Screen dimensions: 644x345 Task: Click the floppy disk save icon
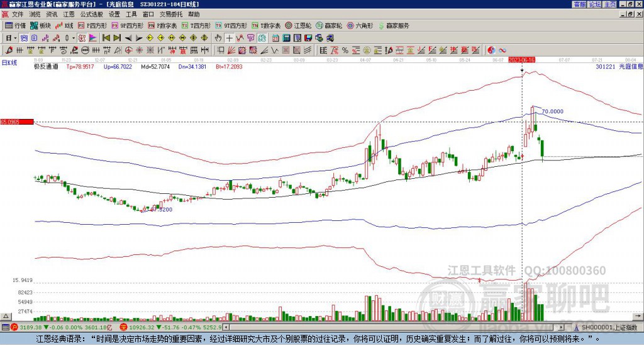click(308, 38)
